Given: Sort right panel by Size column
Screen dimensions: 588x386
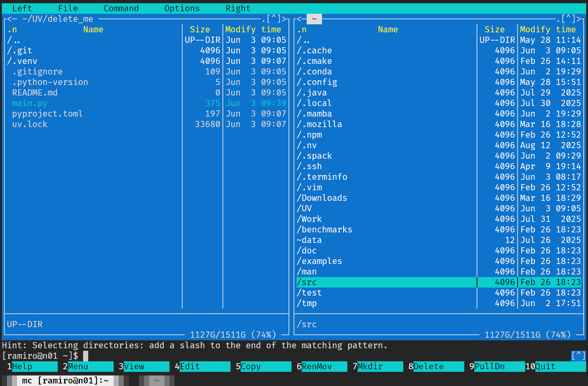Looking at the screenshot, I should [x=495, y=29].
